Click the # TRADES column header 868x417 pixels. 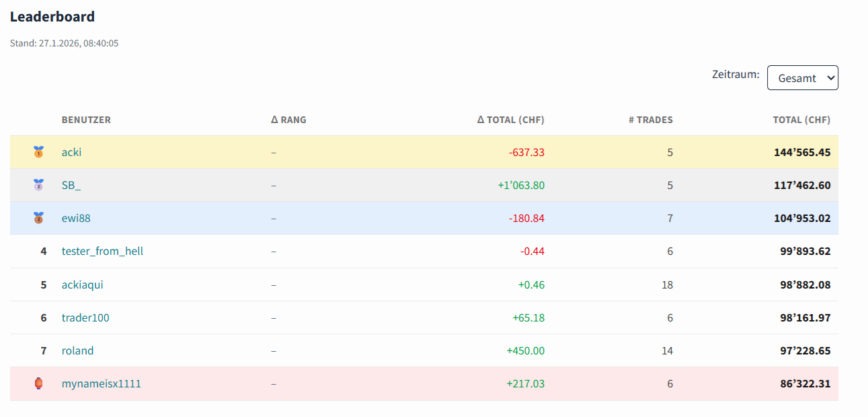tap(650, 120)
